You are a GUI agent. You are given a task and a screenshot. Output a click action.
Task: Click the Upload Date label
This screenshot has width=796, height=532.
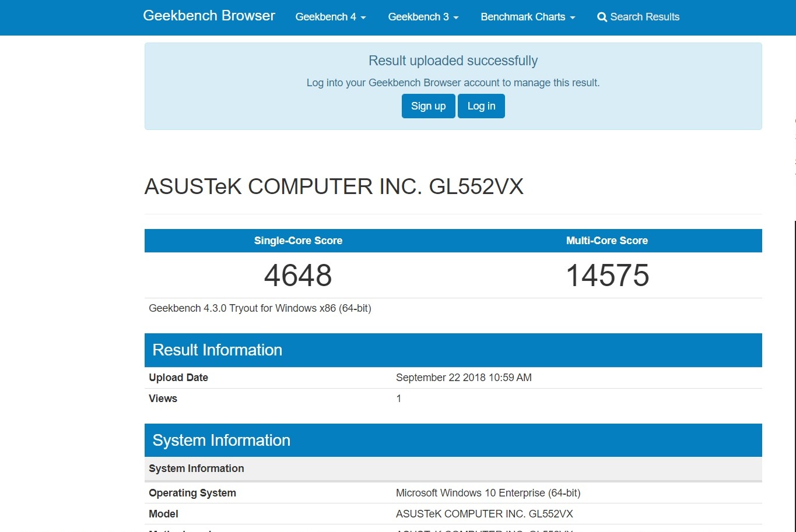pos(178,378)
